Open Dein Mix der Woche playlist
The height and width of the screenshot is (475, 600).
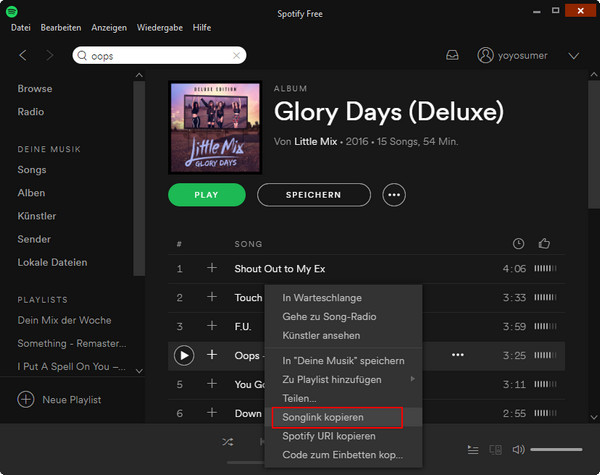point(64,320)
